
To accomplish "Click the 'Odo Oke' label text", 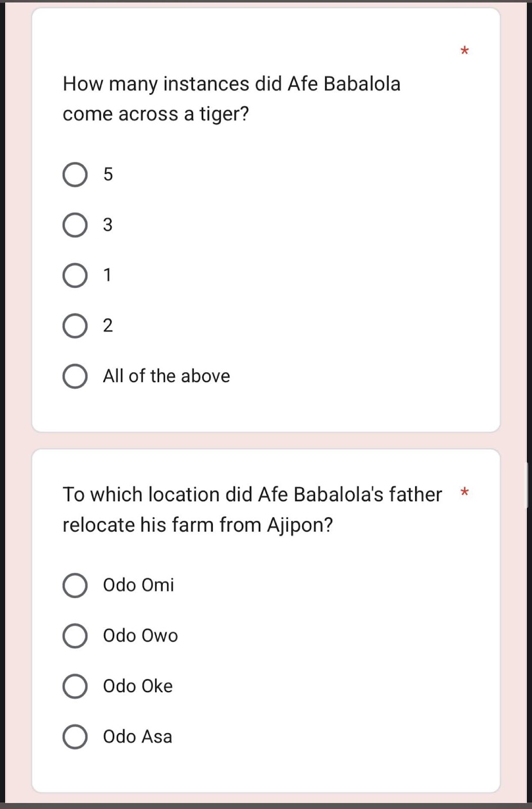I will [x=138, y=686].
